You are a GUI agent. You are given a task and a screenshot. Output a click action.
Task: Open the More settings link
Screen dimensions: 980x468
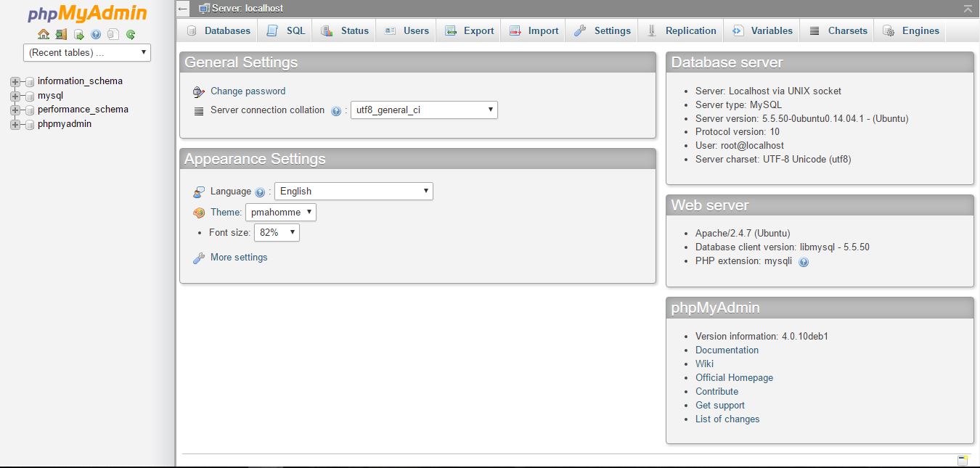(x=239, y=257)
